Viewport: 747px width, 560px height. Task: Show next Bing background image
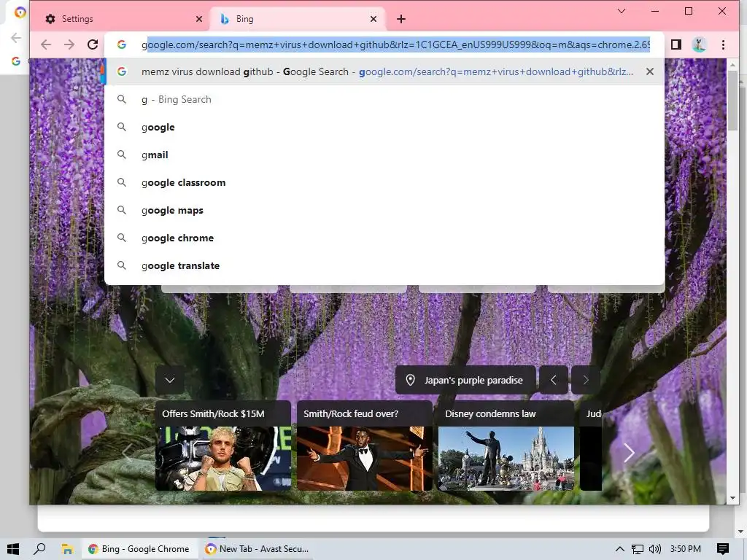tap(586, 380)
